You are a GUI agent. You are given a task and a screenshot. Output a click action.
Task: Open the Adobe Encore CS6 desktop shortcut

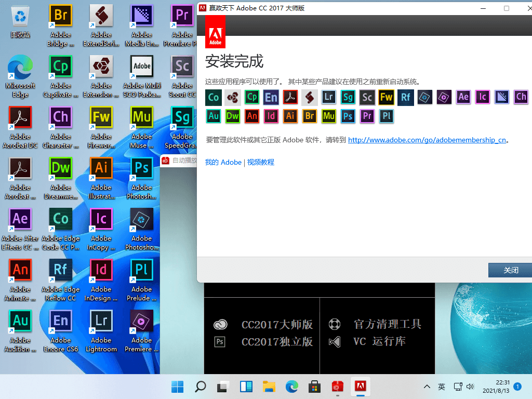(61, 331)
